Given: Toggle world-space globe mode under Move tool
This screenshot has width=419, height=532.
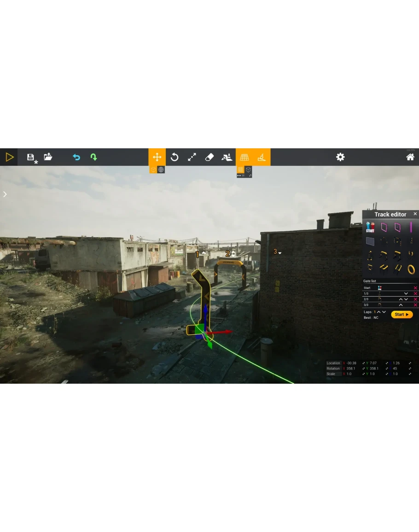Looking at the screenshot, I should [x=161, y=170].
